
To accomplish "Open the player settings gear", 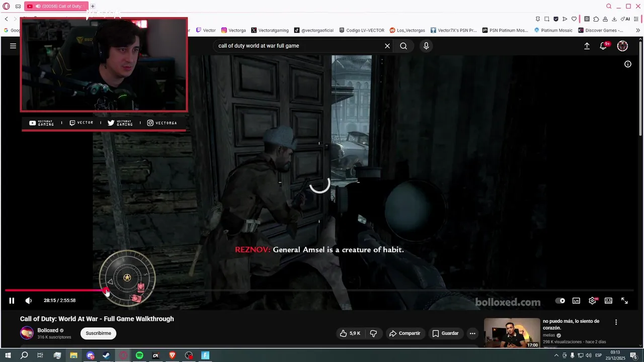I will coord(592,301).
